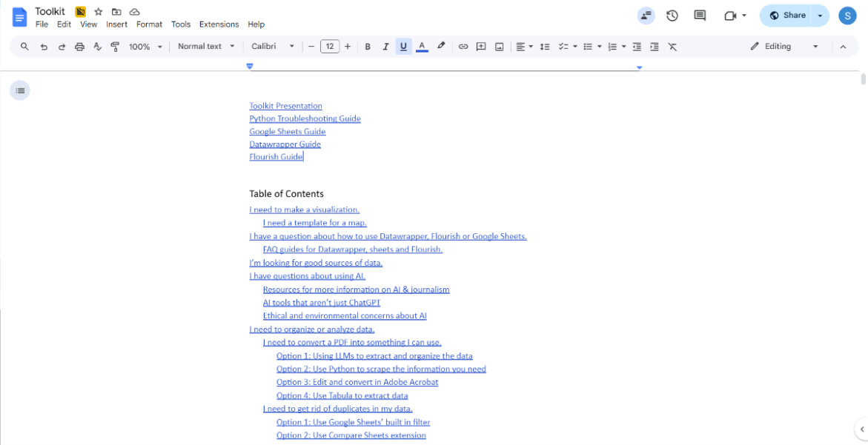This screenshot has width=868, height=445.
Task: Open the Format menu
Action: coord(150,24)
